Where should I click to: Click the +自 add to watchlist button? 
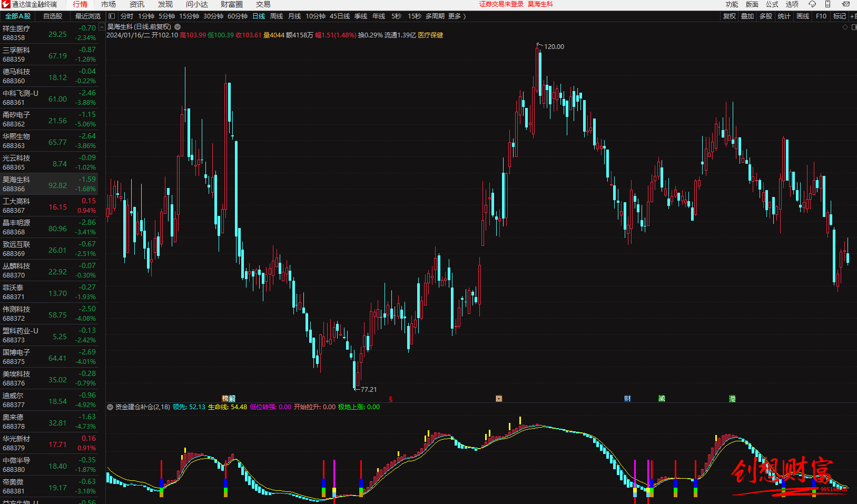click(x=853, y=16)
